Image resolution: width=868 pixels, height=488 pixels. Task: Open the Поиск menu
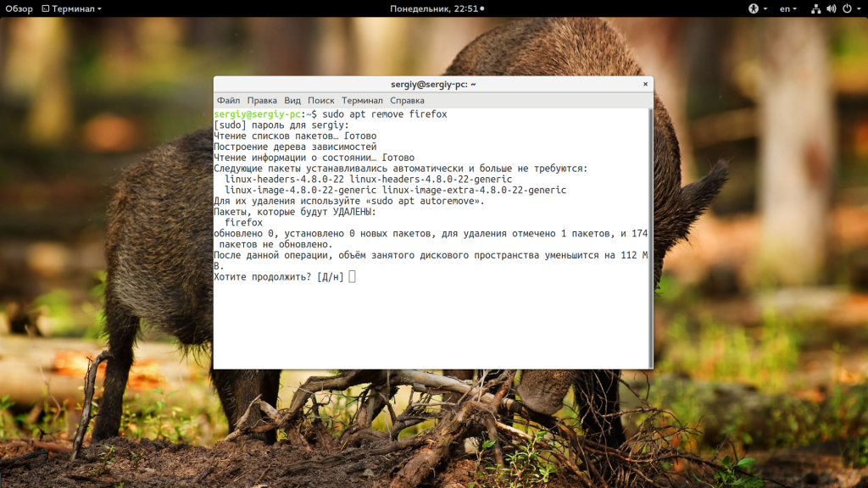[321, 100]
